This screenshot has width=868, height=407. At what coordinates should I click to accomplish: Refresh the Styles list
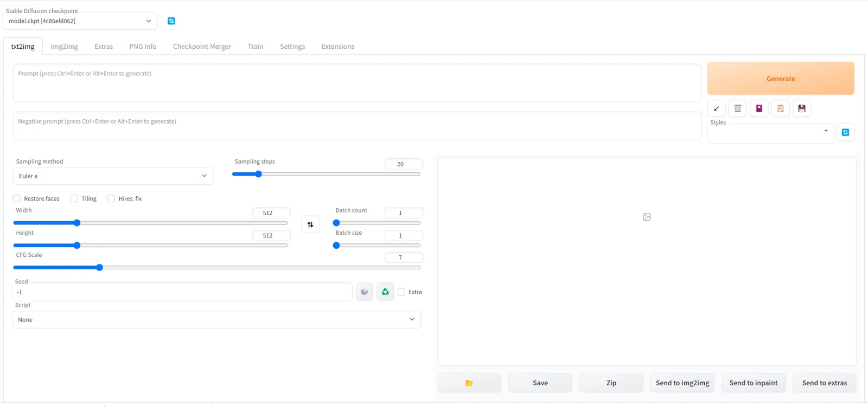pos(845,132)
